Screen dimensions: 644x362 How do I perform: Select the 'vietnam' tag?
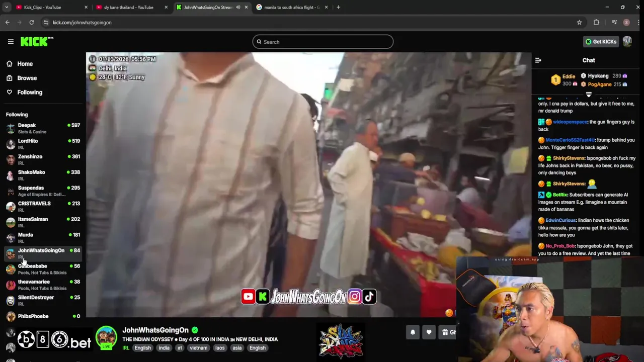(198, 348)
